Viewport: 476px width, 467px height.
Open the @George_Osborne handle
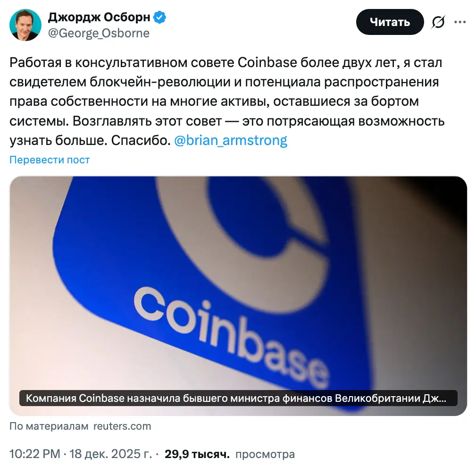click(99, 33)
